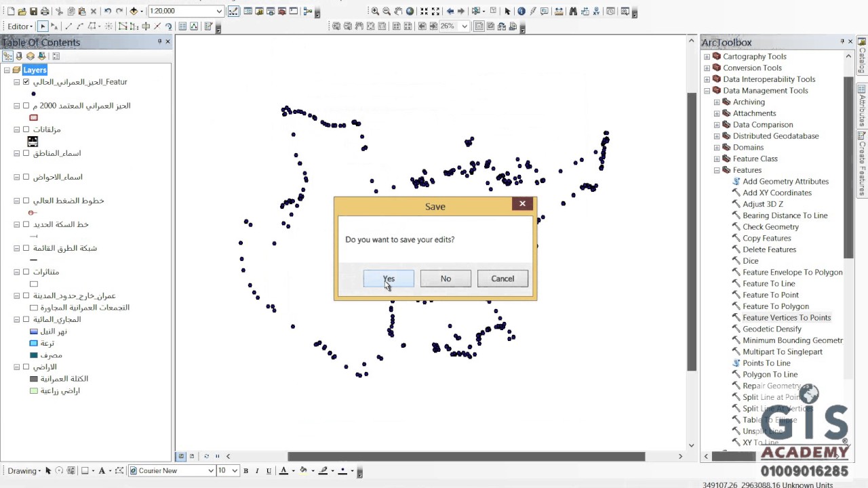Collapse the Layers group in Table Of Contents
868x488 pixels.
point(7,70)
